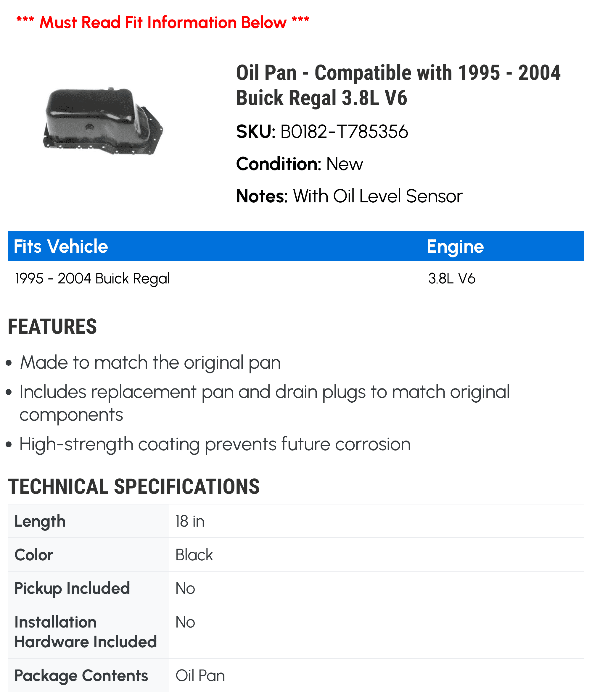Click the oil pan product image
The image size is (592, 700).
[103, 121]
